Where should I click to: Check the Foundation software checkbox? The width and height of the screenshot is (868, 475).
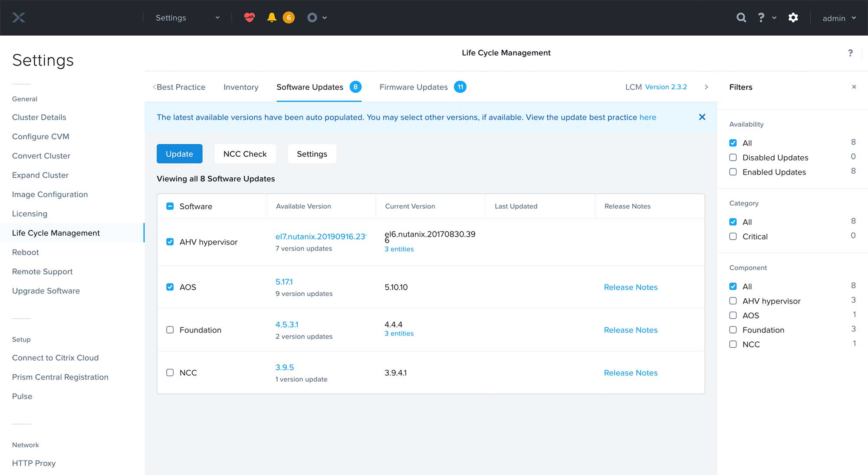tap(170, 330)
